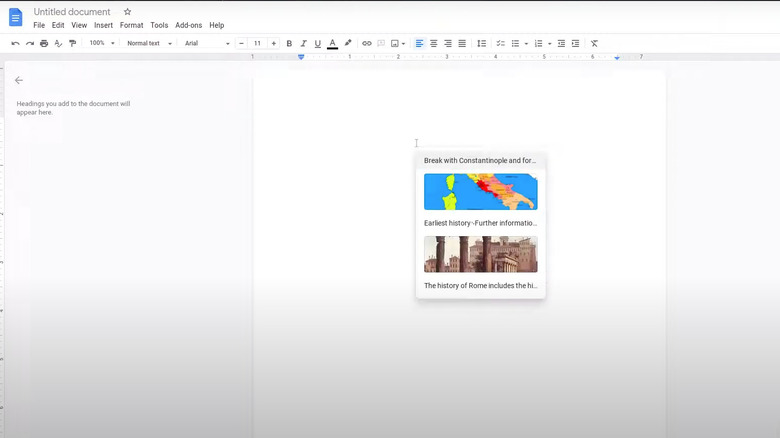Select the paint format tool

click(x=72, y=44)
